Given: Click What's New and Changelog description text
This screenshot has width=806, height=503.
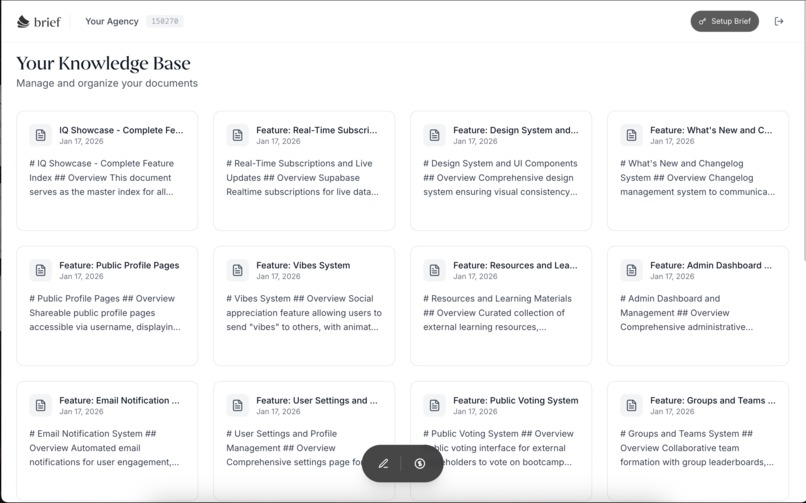Looking at the screenshot, I should pyautogui.click(x=697, y=177).
